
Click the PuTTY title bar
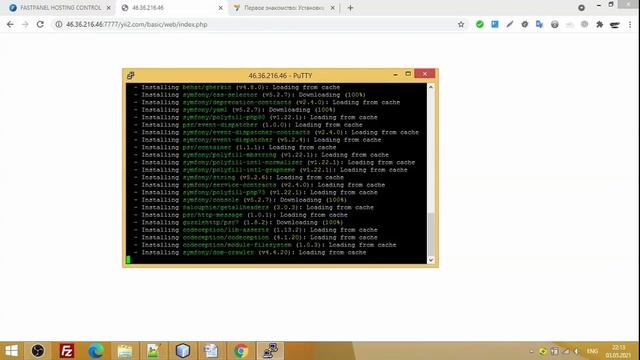[280, 76]
